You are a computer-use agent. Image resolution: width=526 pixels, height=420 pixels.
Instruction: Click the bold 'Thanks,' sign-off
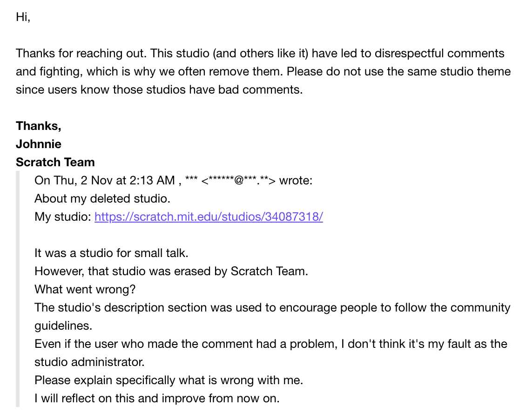pos(39,126)
